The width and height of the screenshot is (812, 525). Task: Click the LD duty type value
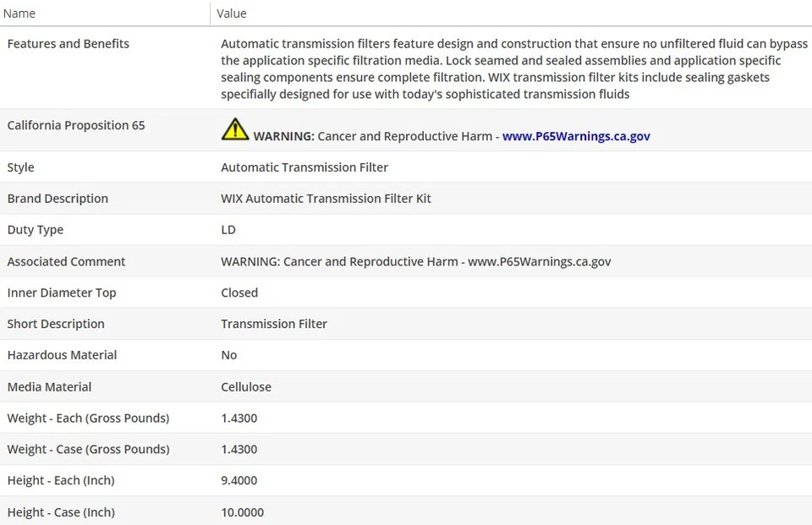coord(228,230)
